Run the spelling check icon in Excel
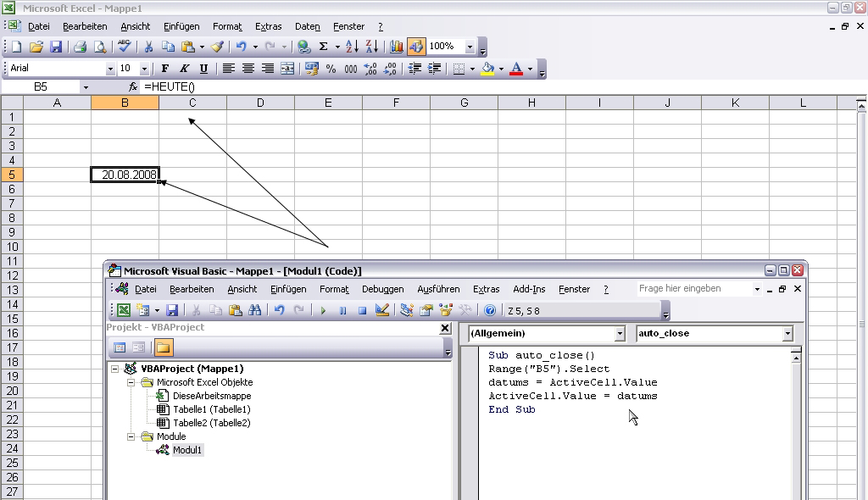Screen dimensions: 868x500 [125, 47]
